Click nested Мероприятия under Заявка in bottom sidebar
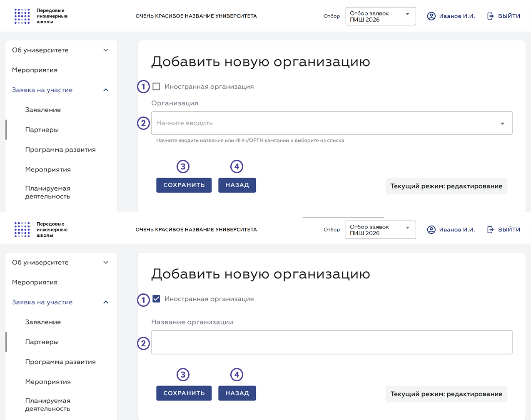This screenshot has width=531, height=420. point(48,382)
